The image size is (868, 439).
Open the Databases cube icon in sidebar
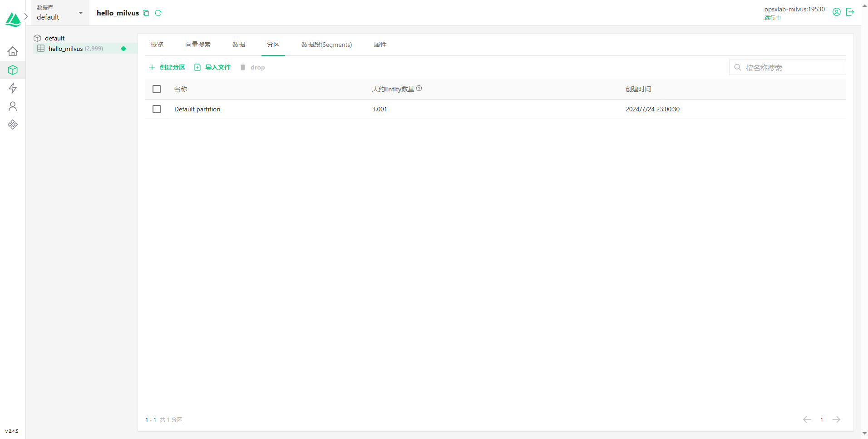(x=13, y=70)
